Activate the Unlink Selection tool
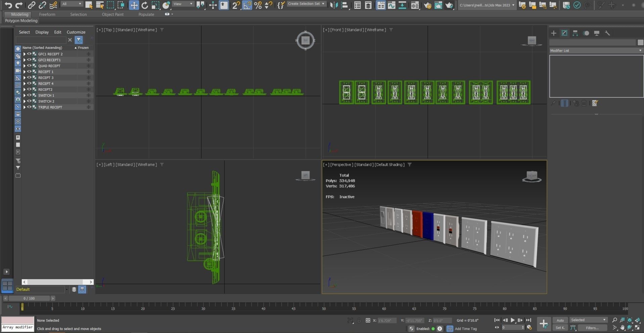The image size is (644, 333). (42, 5)
